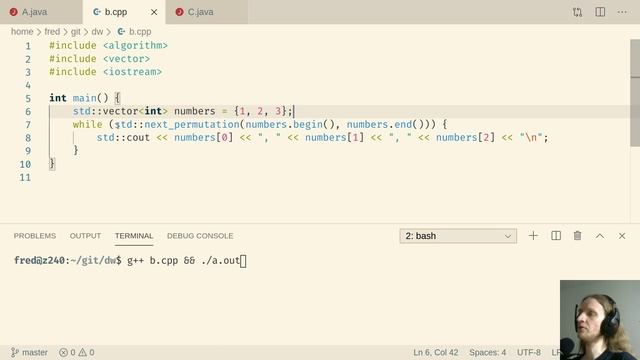640x360 pixels.
Task: Kill terminal with trash icon
Action: click(577, 236)
